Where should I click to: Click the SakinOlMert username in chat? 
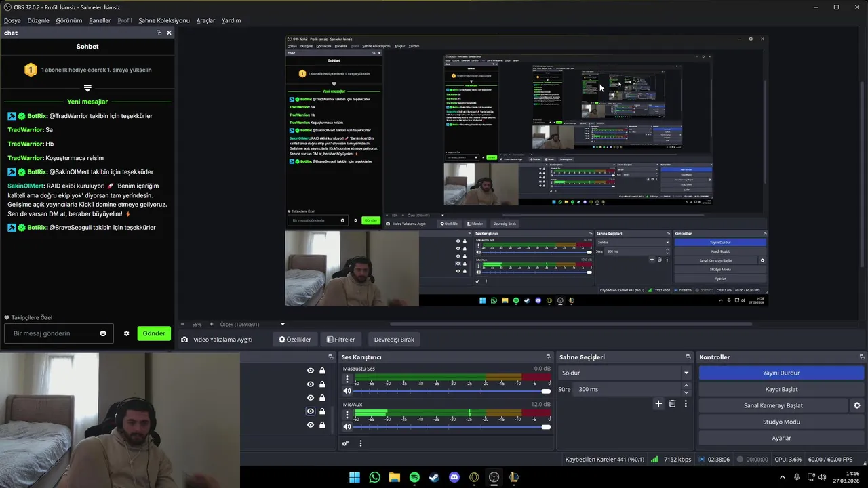[x=26, y=186]
